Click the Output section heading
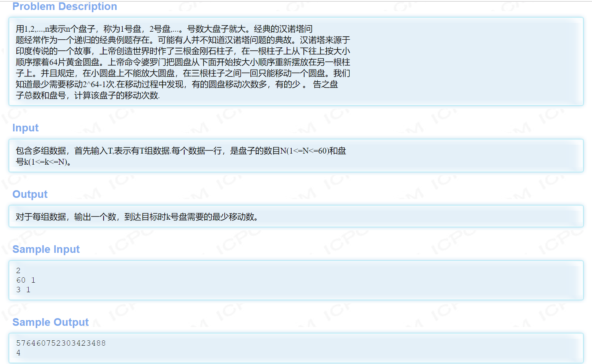The width and height of the screenshot is (592, 364). pyautogui.click(x=30, y=194)
